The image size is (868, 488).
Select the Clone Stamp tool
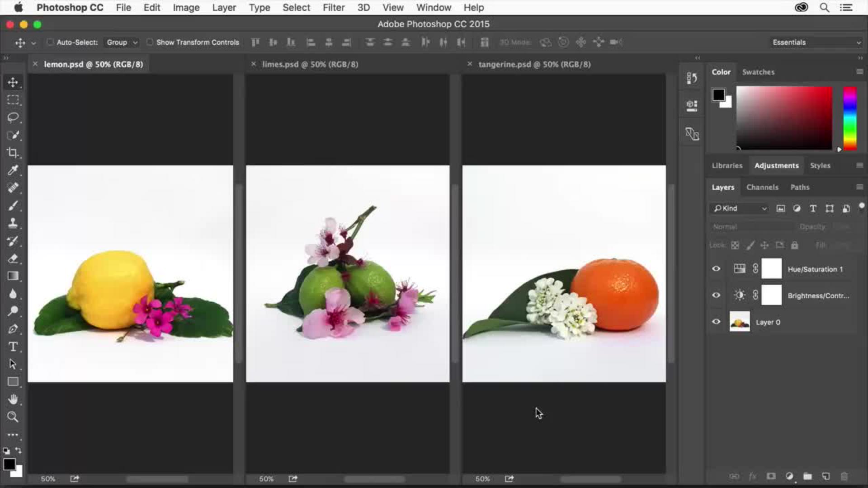click(x=13, y=223)
